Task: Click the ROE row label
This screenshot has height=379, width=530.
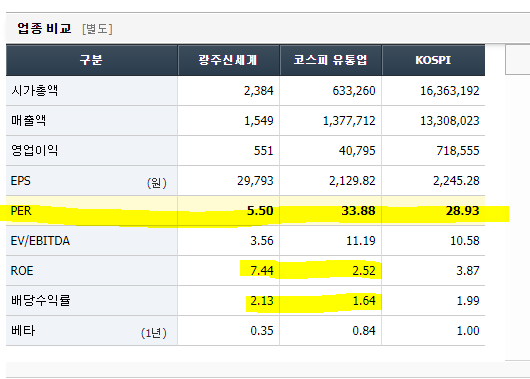Action: (22, 271)
